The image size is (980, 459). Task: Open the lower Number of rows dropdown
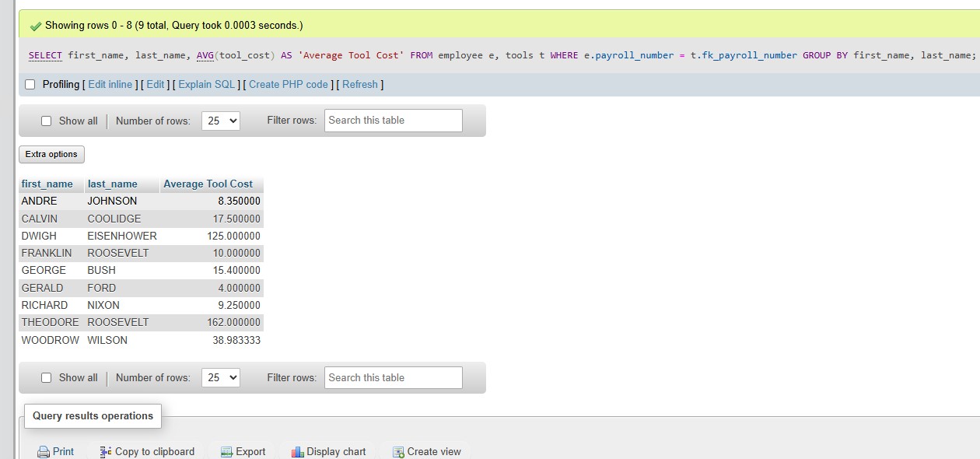[x=221, y=377]
